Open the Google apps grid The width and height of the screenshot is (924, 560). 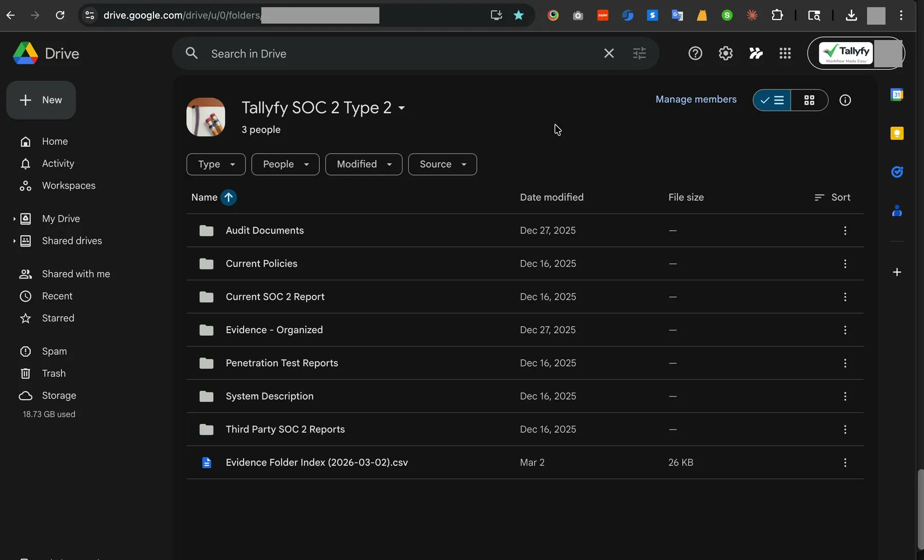pos(785,53)
